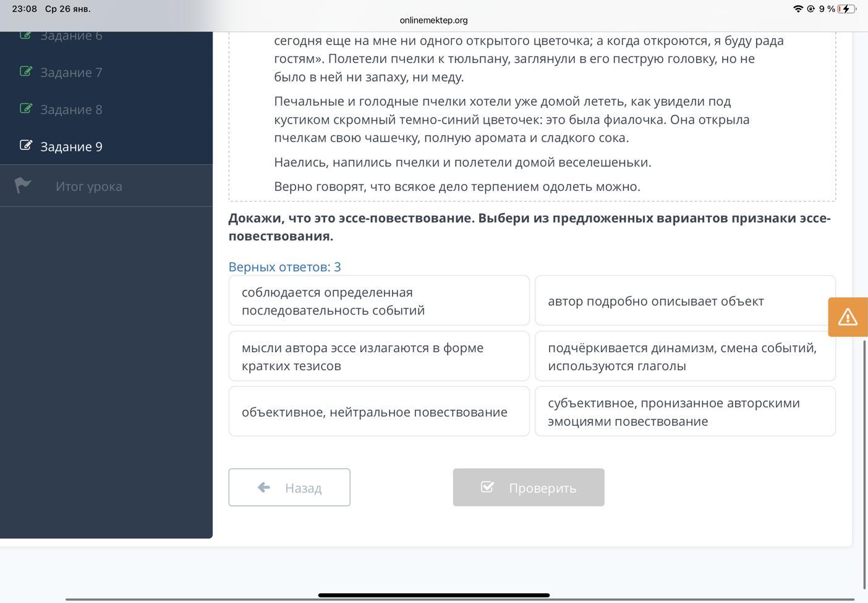Open Задание 7 edit icon
This screenshot has width=868, height=603.
(x=25, y=72)
